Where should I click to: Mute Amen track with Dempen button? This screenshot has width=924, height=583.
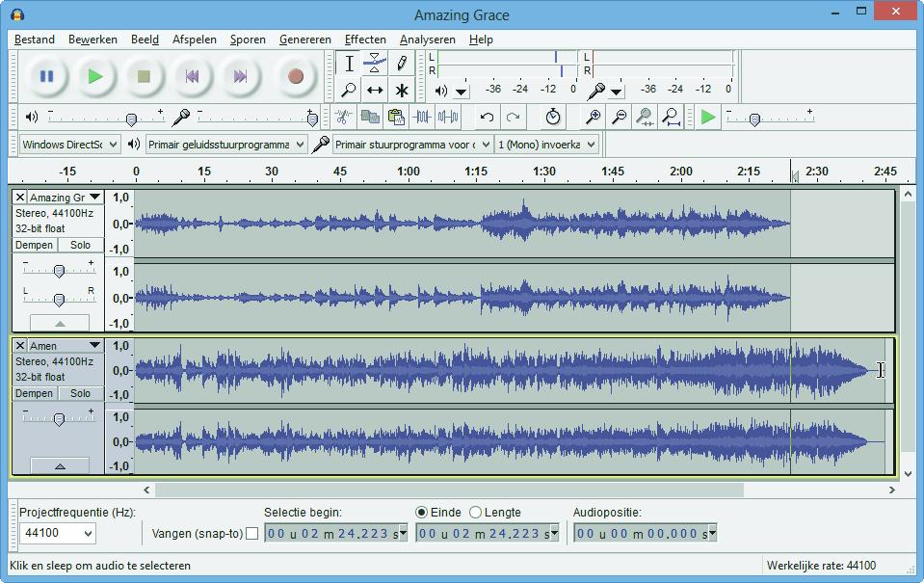pos(35,393)
